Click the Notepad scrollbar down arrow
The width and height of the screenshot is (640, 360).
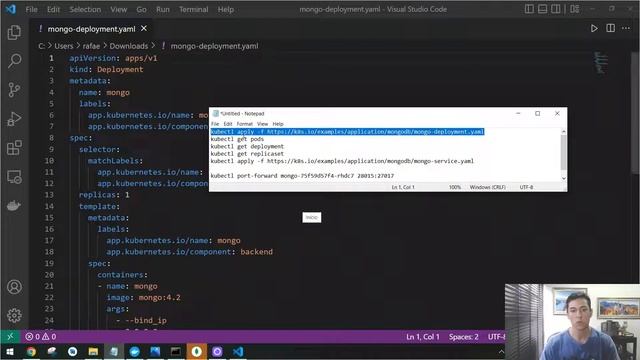tap(564, 178)
